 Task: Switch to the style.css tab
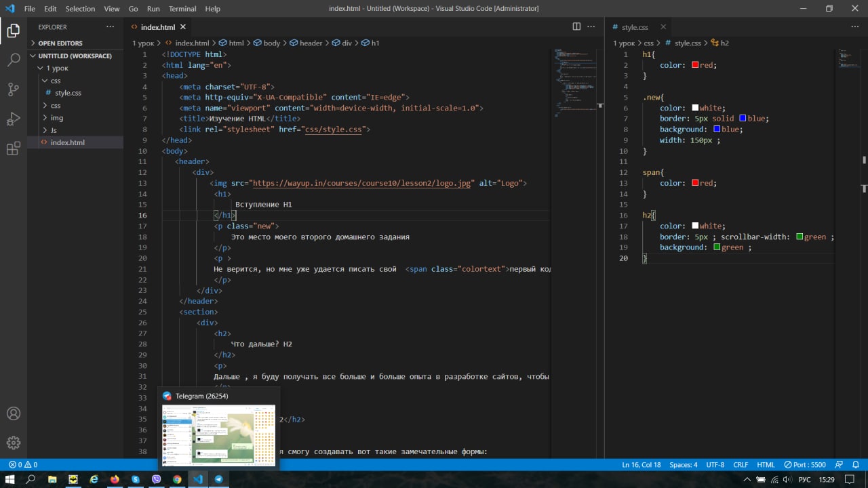pos(635,27)
